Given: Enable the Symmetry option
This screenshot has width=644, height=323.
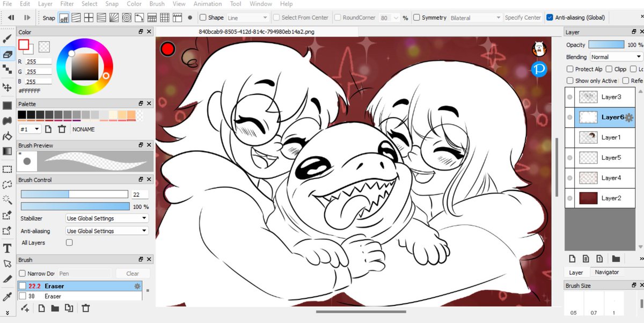Looking at the screenshot, I should 417,17.
